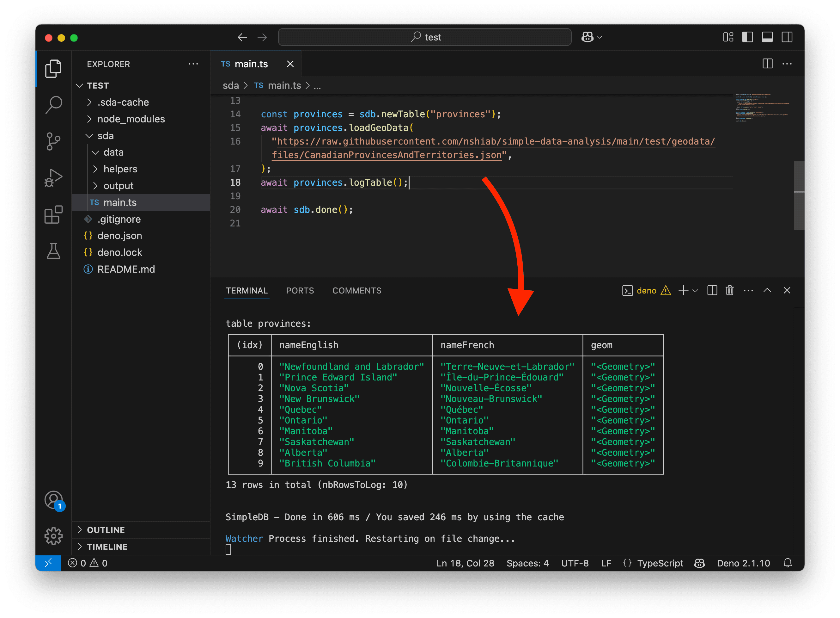Close the terminal panel

(x=787, y=291)
